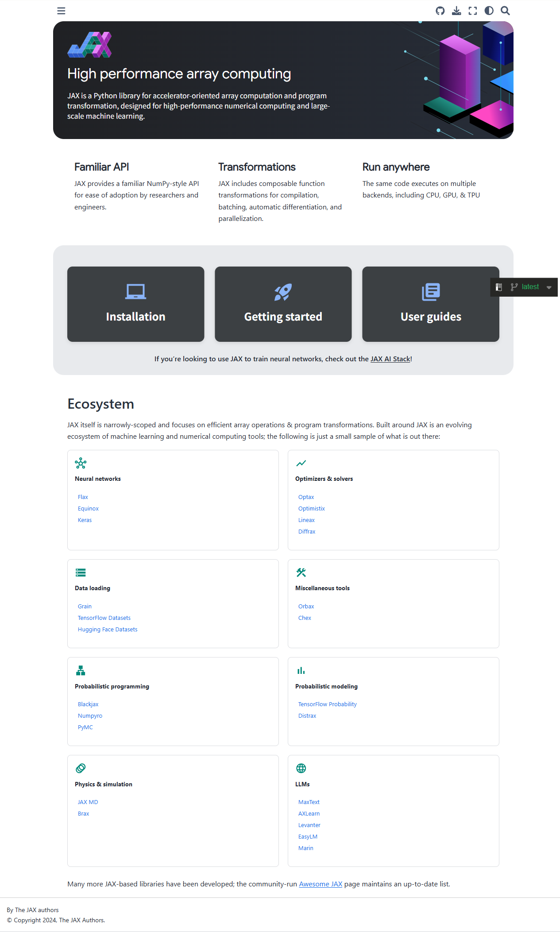The height and width of the screenshot is (932, 560).
Task: Open the Flax library link
Action: point(83,497)
